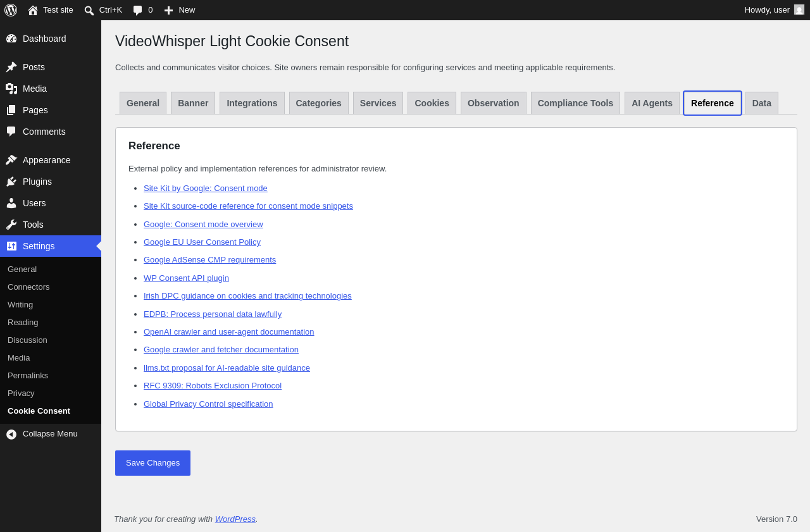The image size is (810, 532).
Task: Open EDPB: Process personal data lawfully link
Action: [x=213, y=314]
